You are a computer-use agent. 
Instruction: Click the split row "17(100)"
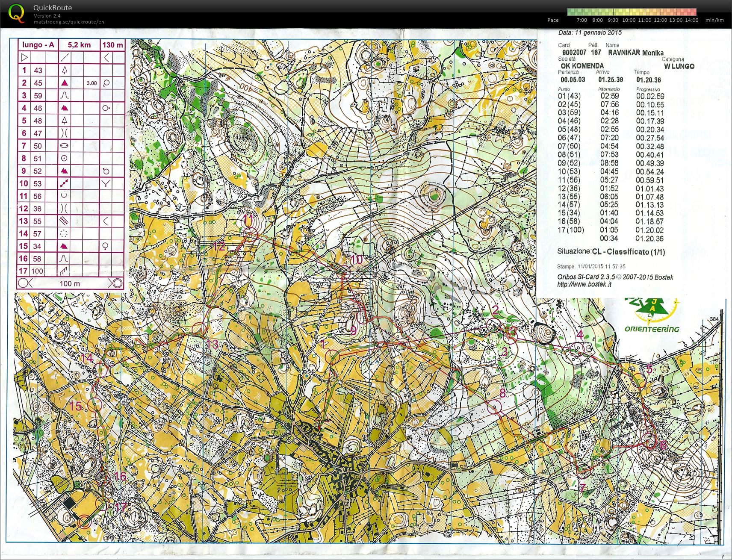click(611, 230)
